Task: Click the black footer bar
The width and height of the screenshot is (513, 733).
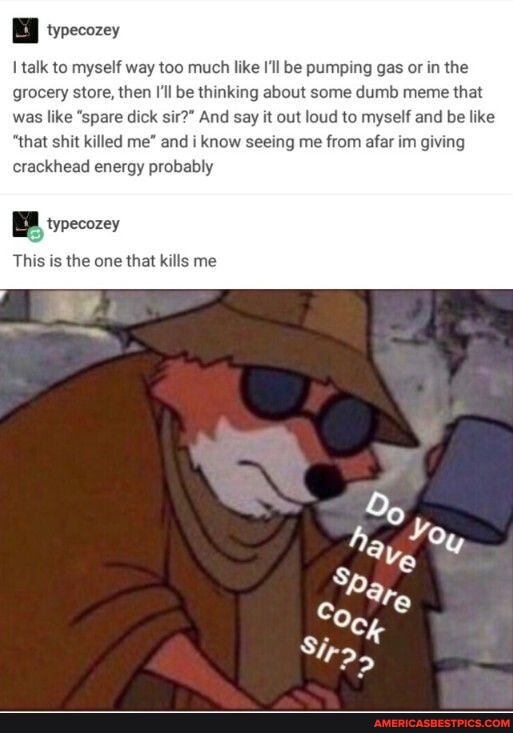Action: [x=256, y=723]
